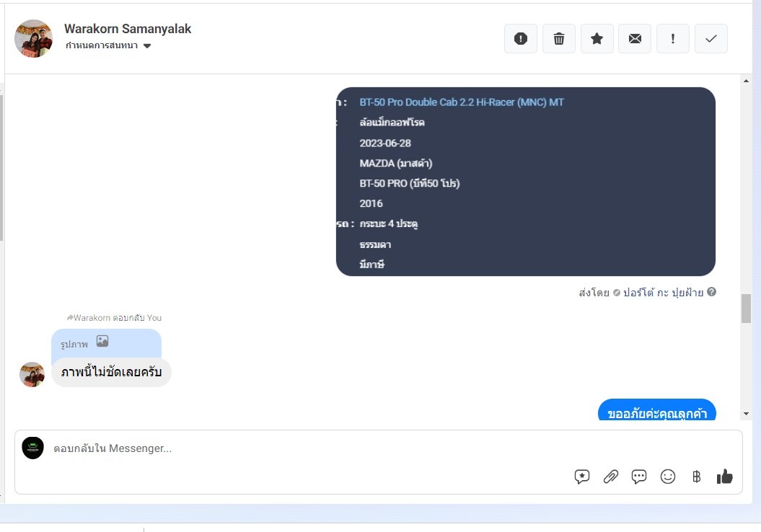Open instant reply chat bubble icon
Viewport: 761px width, 532px height.
tap(639, 476)
